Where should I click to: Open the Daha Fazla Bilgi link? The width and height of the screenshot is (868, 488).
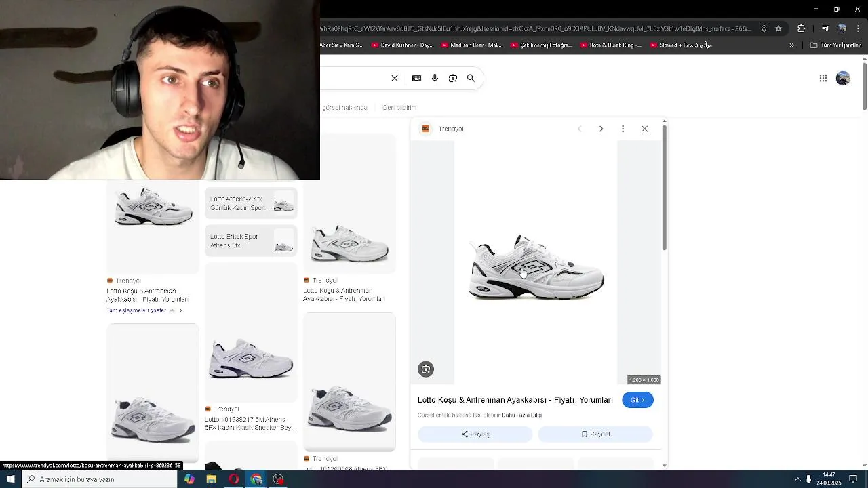(521, 415)
